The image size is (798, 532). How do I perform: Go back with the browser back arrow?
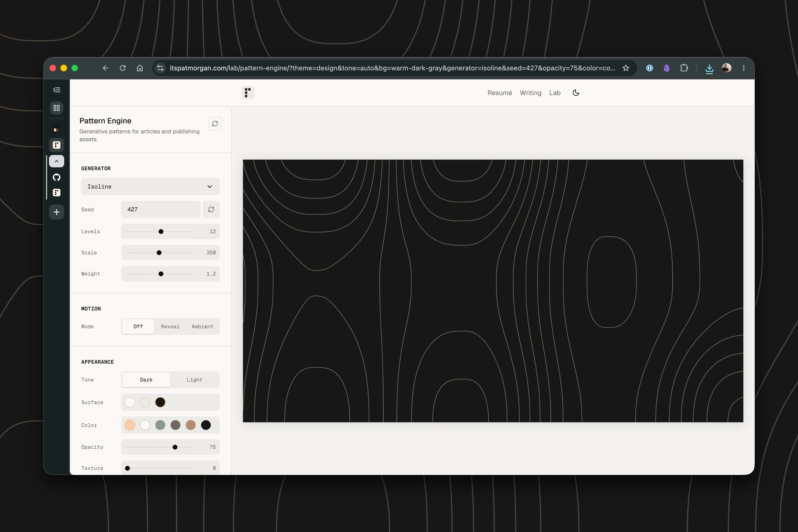[106, 68]
